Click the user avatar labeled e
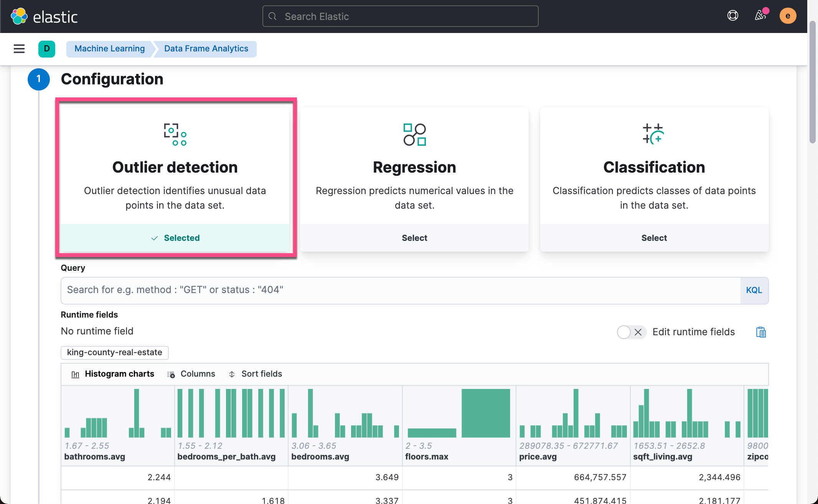The height and width of the screenshot is (504, 818). pyautogui.click(x=787, y=16)
